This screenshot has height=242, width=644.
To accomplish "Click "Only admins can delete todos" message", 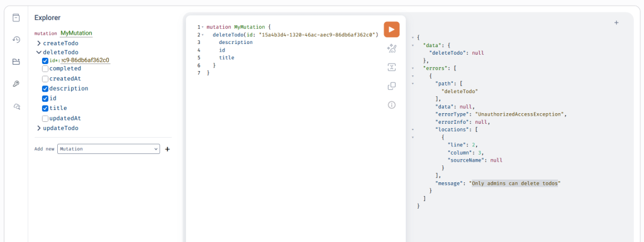I will pos(516,184).
